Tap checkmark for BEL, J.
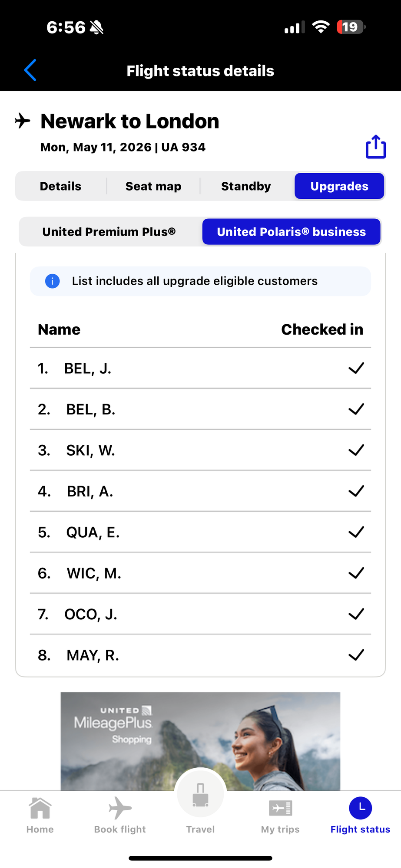The width and height of the screenshot is (401, 868). coord(356,368)
